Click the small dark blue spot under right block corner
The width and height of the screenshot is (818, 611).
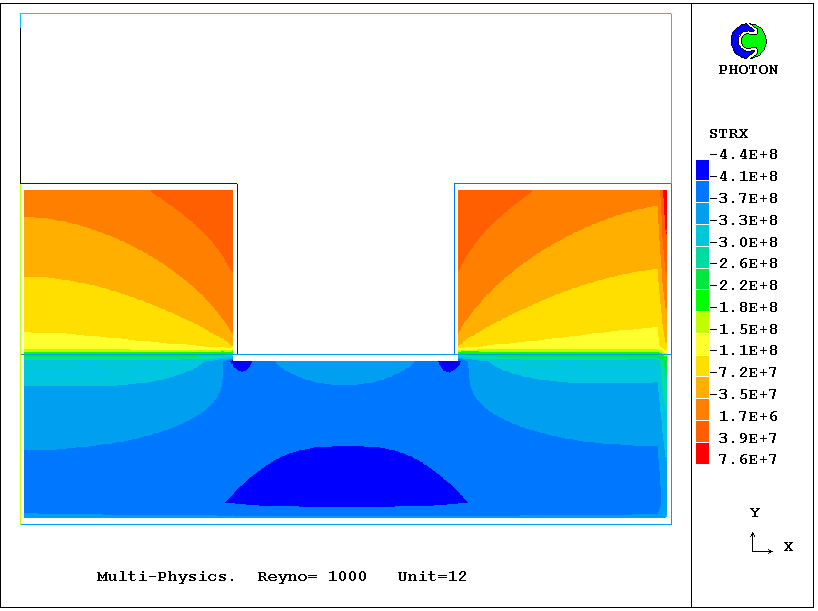449,365
